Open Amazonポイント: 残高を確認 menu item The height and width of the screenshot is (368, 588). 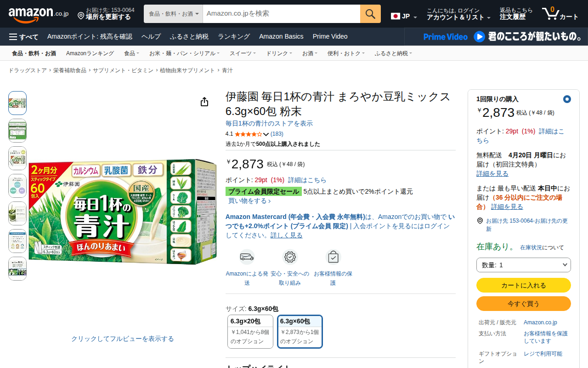(x=90, y=37)
